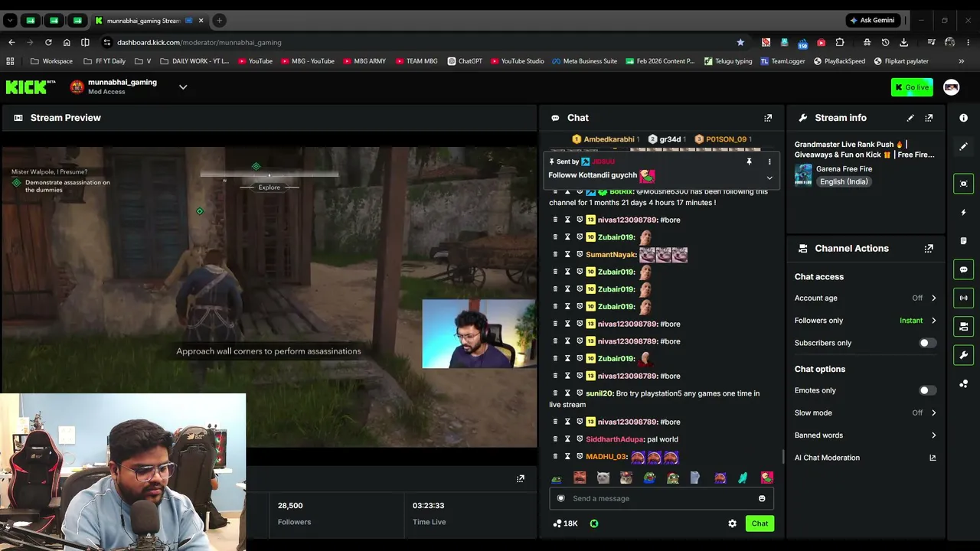Image resolution: width=980 pixels, height=551 pixels.
Task: Toggle Emotes only chat
Action: pos(927,390)
